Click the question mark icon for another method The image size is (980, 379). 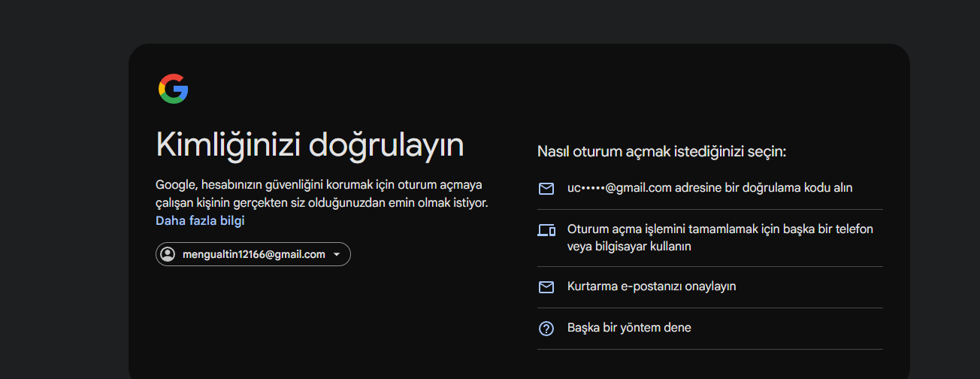coord(546,329)
